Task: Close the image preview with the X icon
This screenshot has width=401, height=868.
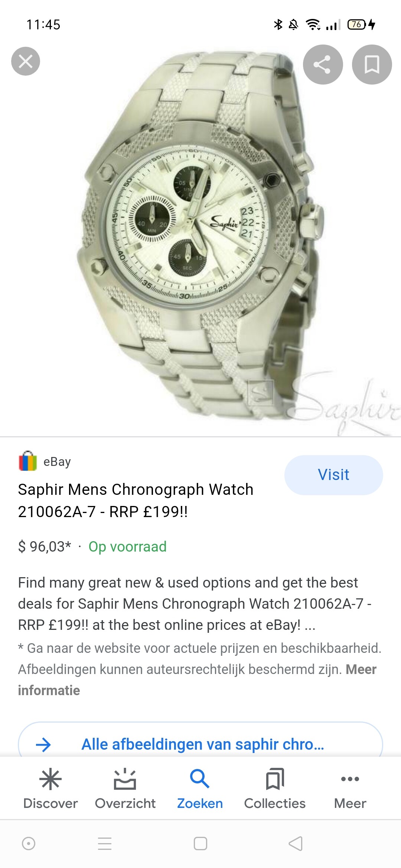Action: coord(26,61)
